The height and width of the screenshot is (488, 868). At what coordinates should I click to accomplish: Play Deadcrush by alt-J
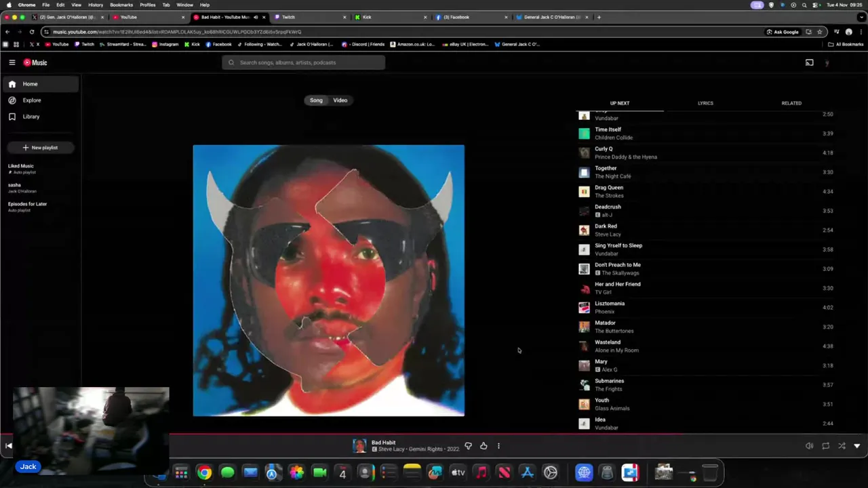(705, 211)
